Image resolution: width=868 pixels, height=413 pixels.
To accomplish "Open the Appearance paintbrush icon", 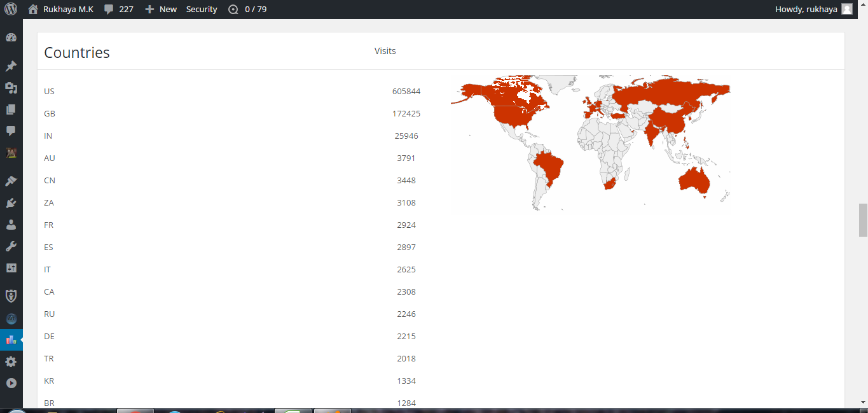I will pos(11,181).
